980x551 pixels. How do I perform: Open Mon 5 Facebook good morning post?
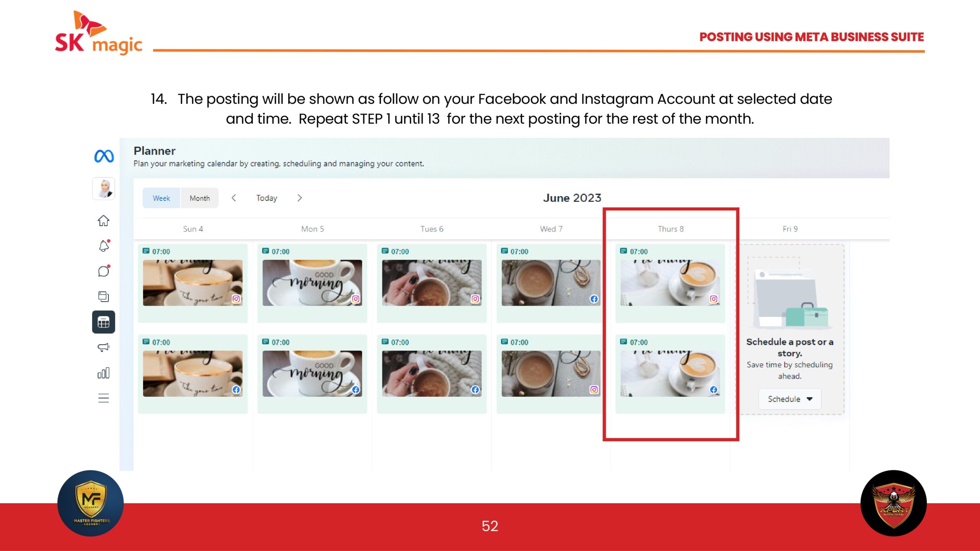pyautogui.click(x=312, y=373)
